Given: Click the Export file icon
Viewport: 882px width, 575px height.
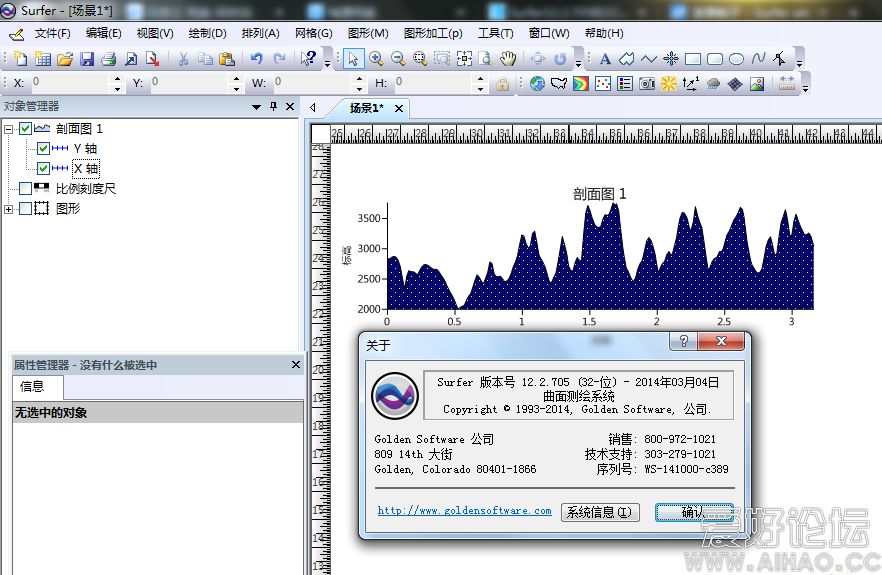Looking at the screenshot, I should pos(152,59).
